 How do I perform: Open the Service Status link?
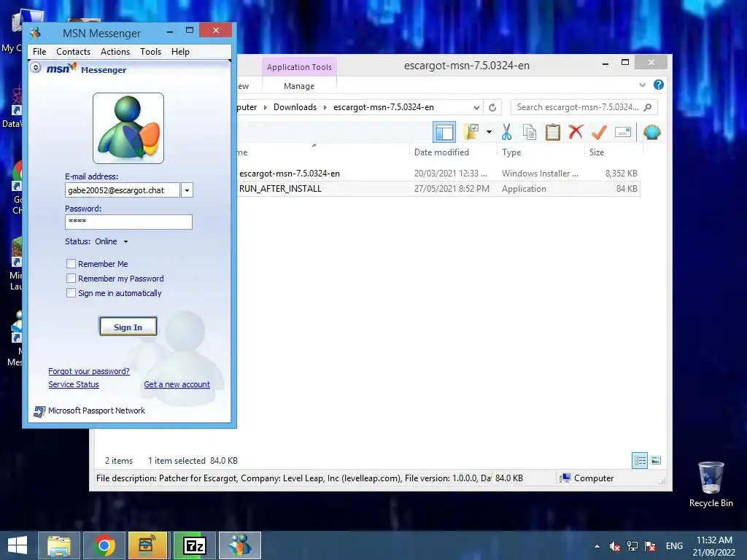[74, 384]
